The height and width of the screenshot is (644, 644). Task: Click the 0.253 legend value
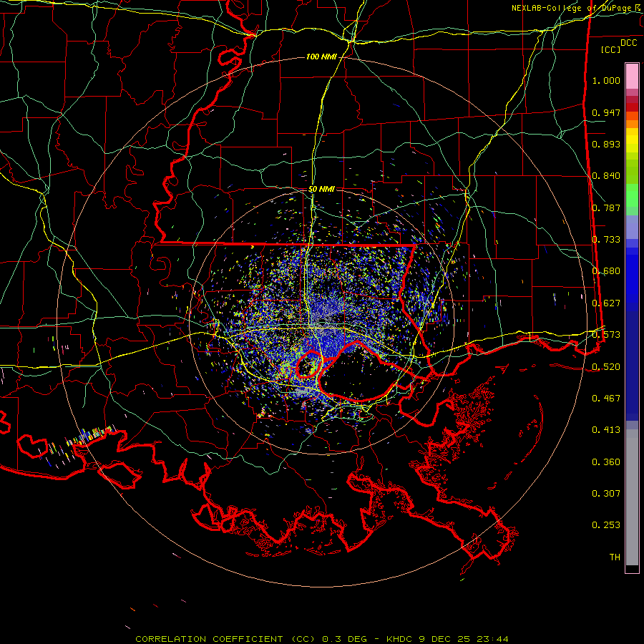606,525
